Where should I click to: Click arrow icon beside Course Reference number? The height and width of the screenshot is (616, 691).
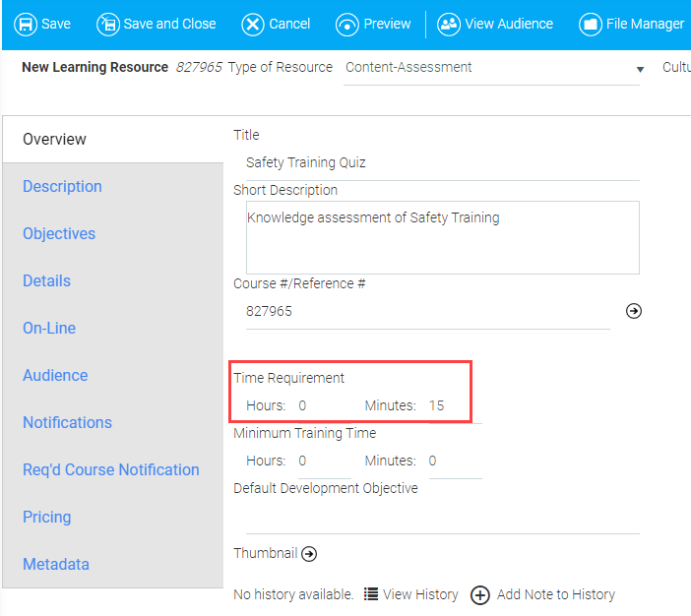633,311
